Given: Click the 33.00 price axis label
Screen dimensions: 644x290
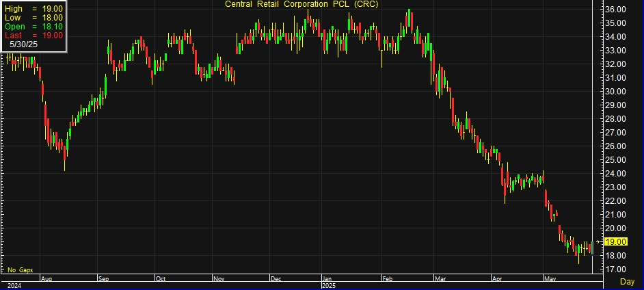Looking at the screenshot, I should click(615, 50).
